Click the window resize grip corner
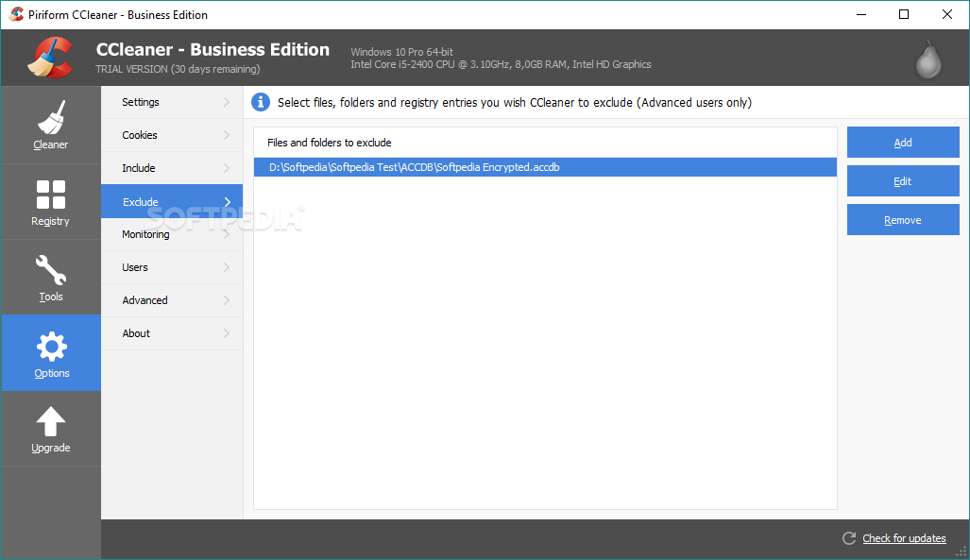The image size is (970, 560). coord(961,552)
